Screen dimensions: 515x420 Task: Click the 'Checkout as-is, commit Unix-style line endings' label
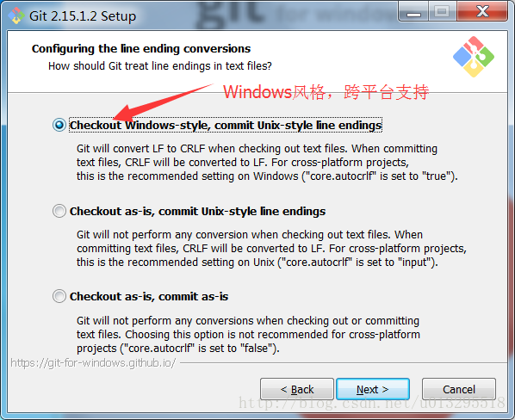(197, 212)
